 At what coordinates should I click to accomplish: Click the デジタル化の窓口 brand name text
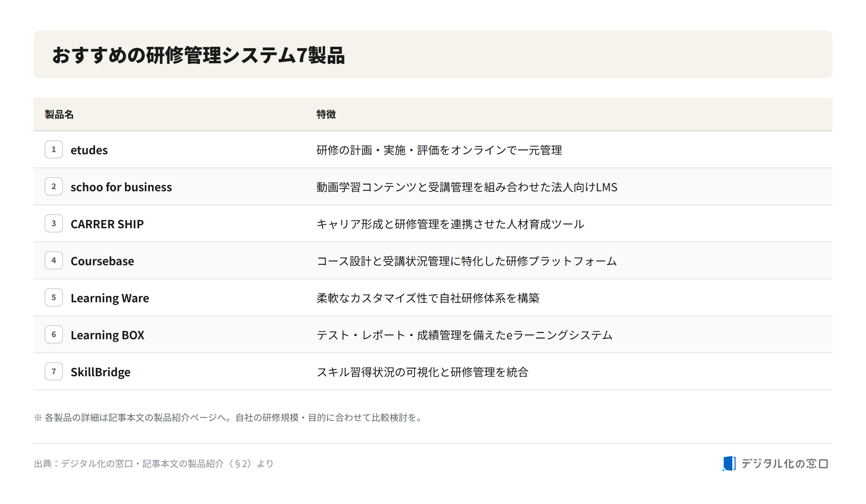tap(785, 464)
